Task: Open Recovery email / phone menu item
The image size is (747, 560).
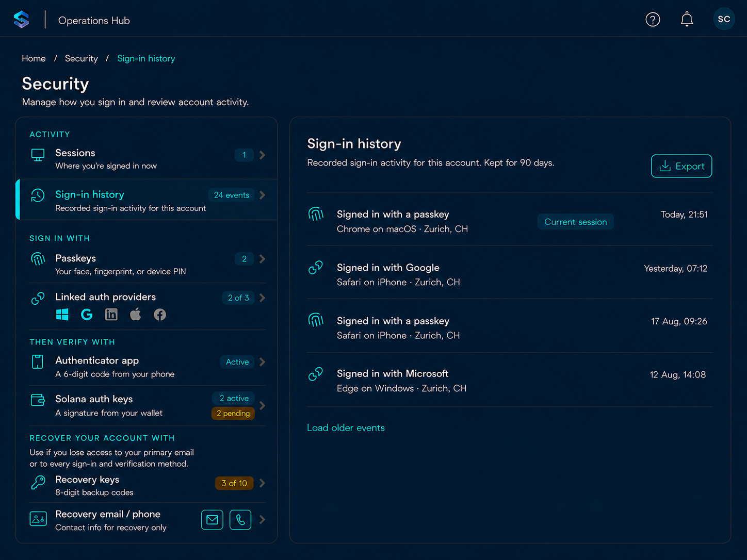Action: [x=148, y=520]
